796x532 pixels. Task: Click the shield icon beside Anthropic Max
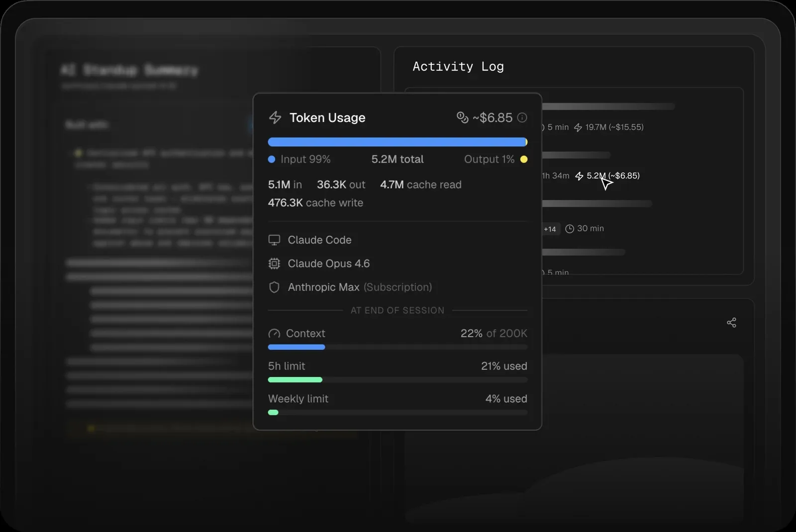[274, 287]
